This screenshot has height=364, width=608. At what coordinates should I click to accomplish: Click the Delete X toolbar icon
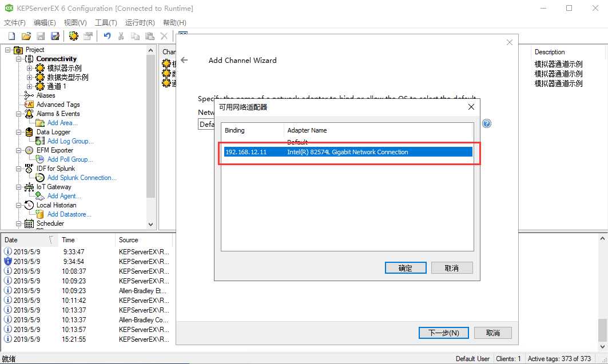(x=164, y=36)
